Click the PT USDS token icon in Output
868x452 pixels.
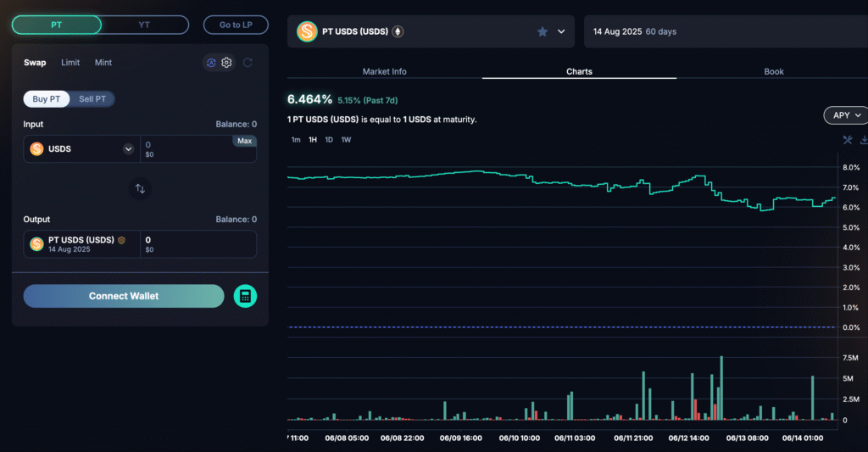pyautogui.click(x=36, y=244)
